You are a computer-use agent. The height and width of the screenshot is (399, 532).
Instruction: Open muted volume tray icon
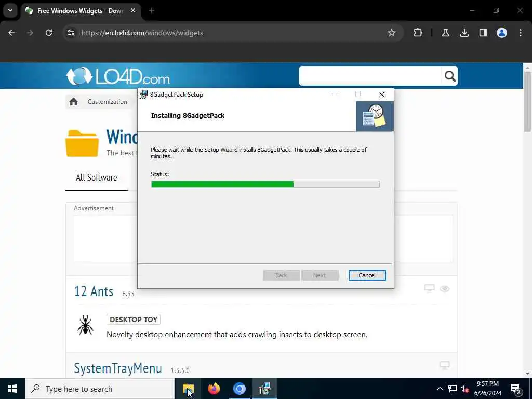[x=464, y=389]
